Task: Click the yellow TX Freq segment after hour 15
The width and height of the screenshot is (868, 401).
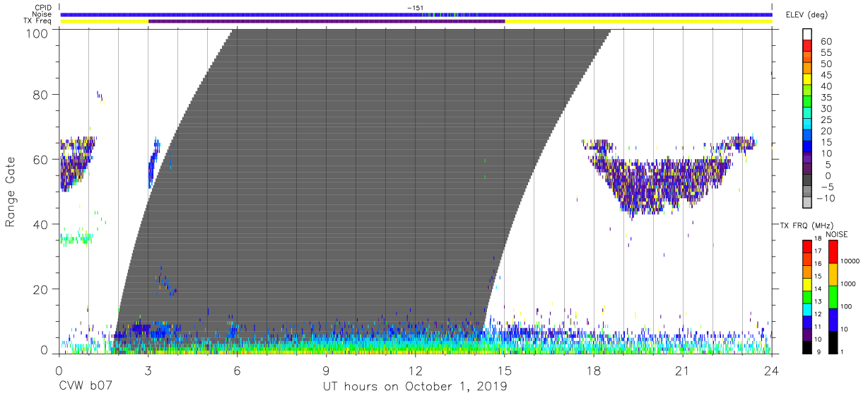Action: (x=638, y=21)
